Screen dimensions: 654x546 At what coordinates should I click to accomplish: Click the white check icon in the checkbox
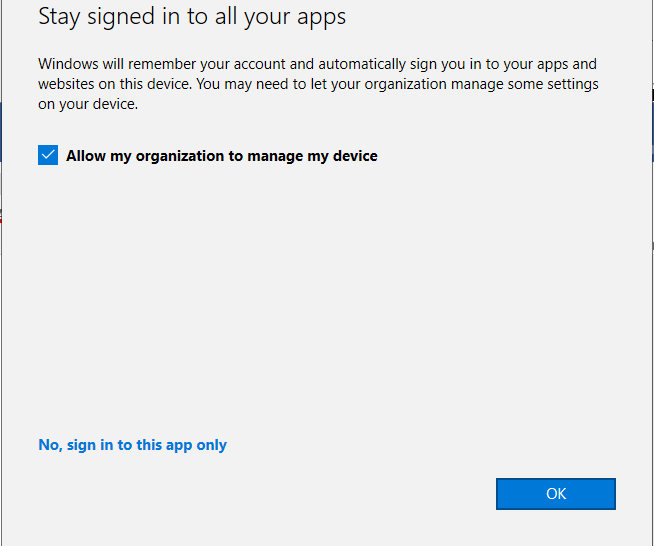48,155
